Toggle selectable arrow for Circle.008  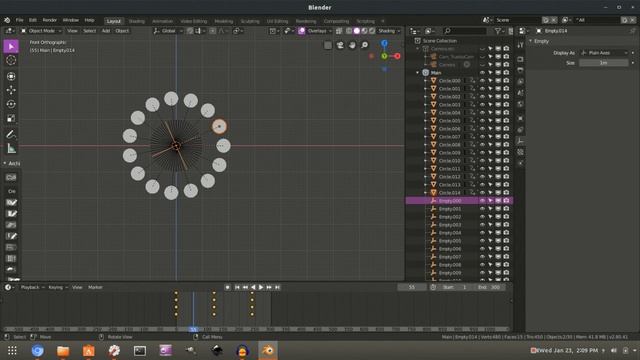pos(490,145)
